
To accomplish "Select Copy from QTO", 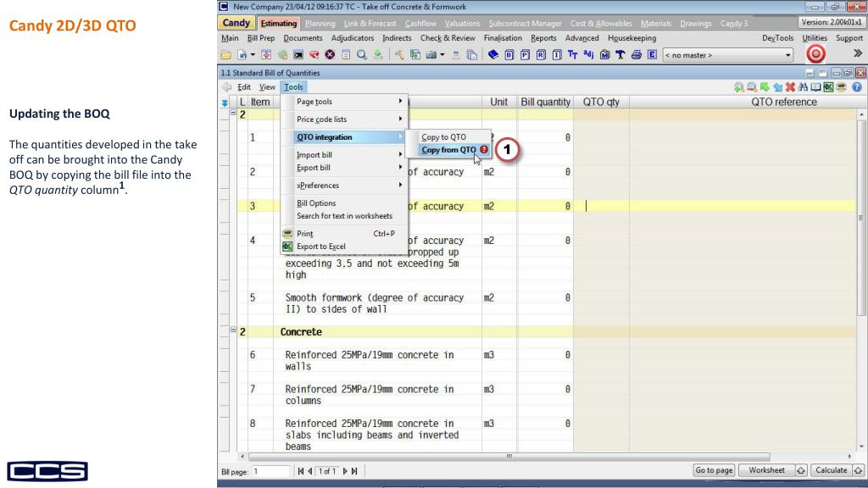I will [x=448, y=150].
